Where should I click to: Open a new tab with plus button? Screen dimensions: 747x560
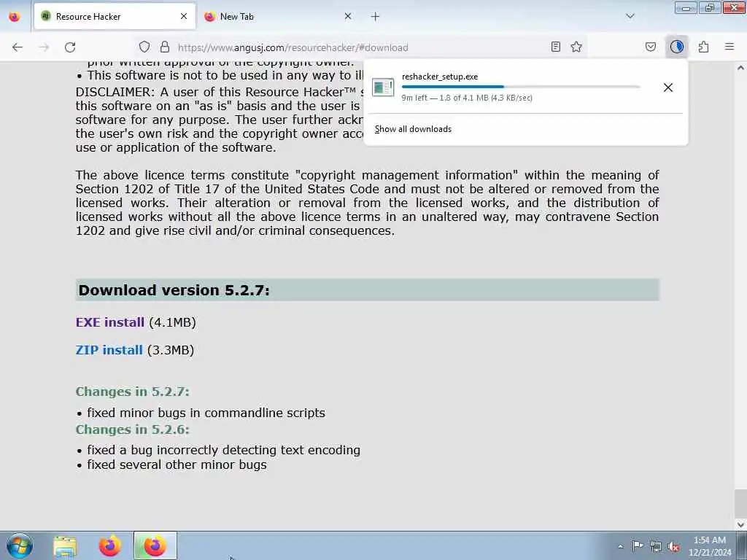[x=375, y=17]
